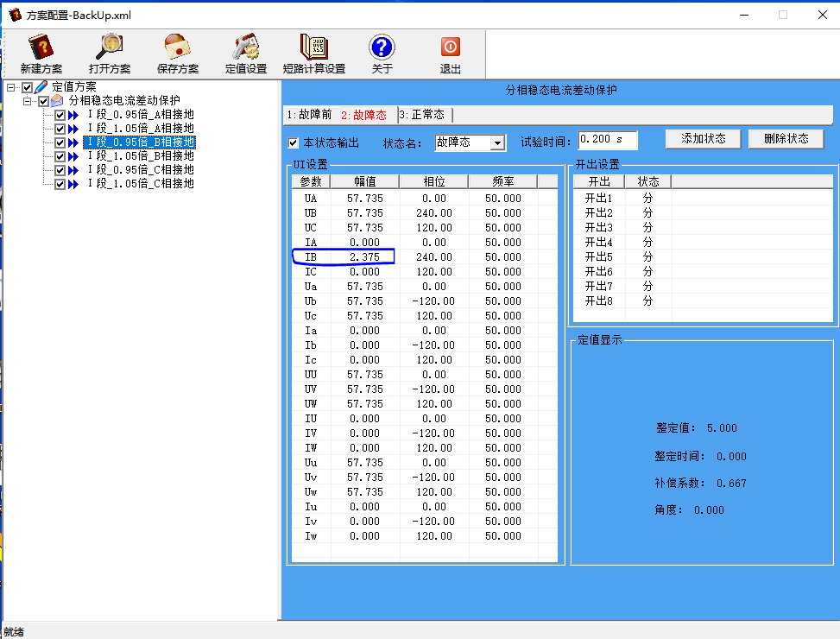Open the 状态名 dropdown list
840x639 pixels.
point(497,143)
